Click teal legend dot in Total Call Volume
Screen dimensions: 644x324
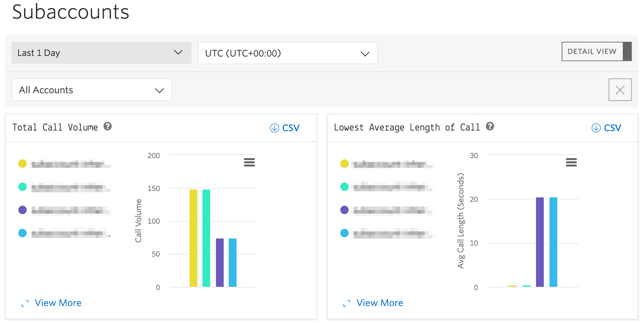pyautogui.click(x=23, y=187)
